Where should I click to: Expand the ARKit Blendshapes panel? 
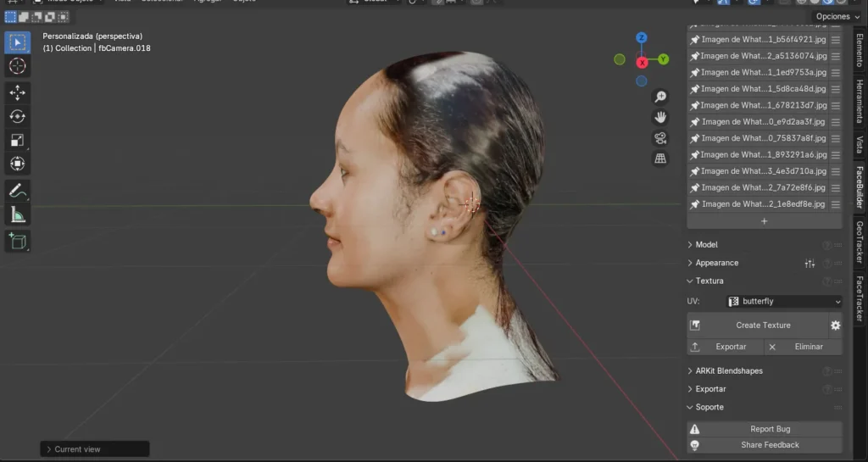728,370
